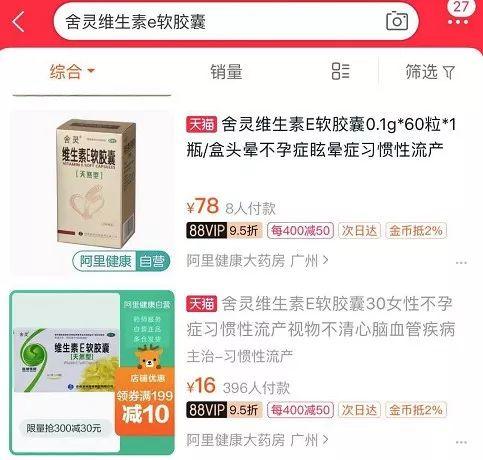Open the first product box thumbnail
483x460 pixels.
pyautogui.click(x=92, y=192)
